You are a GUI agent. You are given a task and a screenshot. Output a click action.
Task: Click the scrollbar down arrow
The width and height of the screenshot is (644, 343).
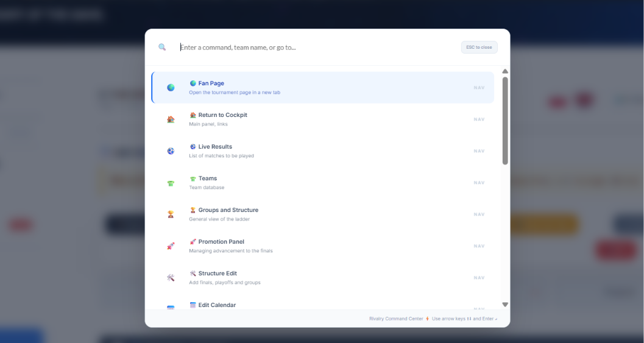(505, 305)
